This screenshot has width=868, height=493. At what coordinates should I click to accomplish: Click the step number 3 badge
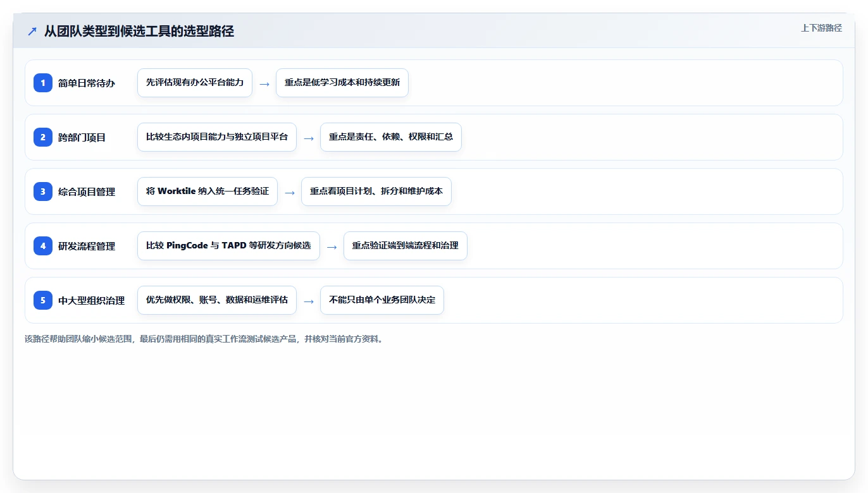43,192
